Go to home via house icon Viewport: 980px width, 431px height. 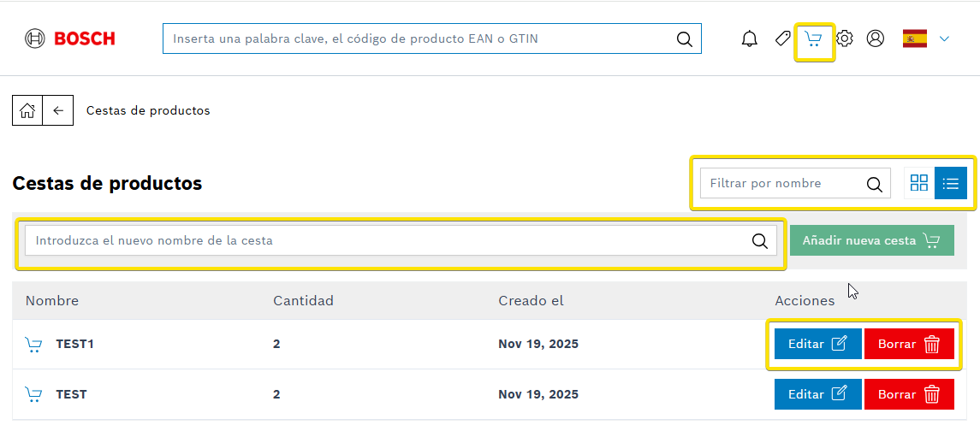click(x=27, y=110)
